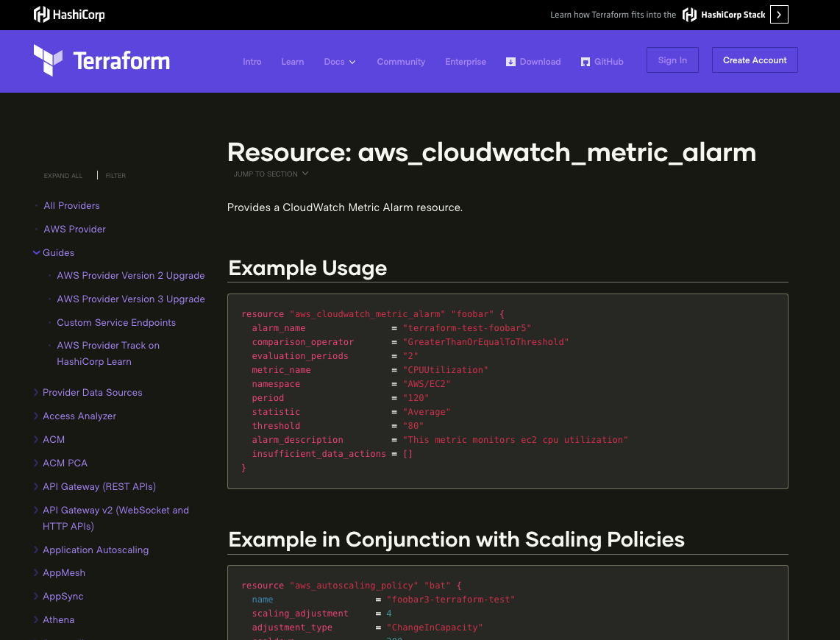Click the Create Account button
Screen dimensions: 840x640
tap(755, 60)
